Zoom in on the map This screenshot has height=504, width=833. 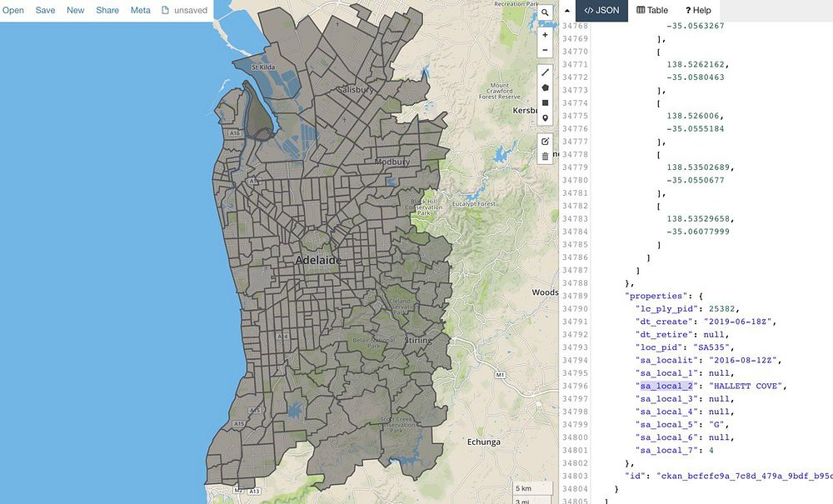pos(545,35)
